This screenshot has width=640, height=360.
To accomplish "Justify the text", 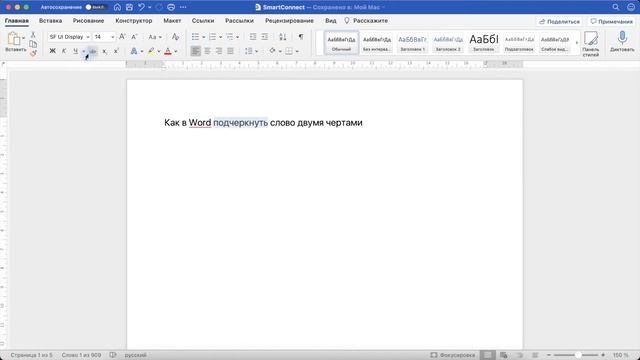I will click(231, 51).
